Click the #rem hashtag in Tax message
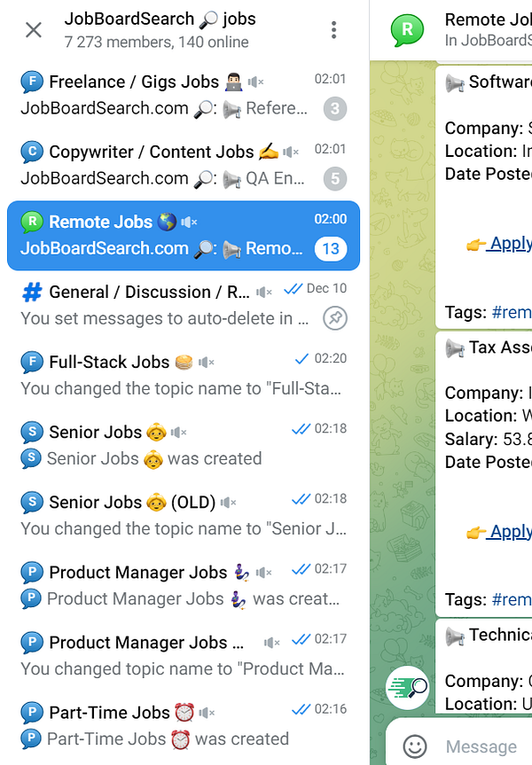 pos(512,599)
